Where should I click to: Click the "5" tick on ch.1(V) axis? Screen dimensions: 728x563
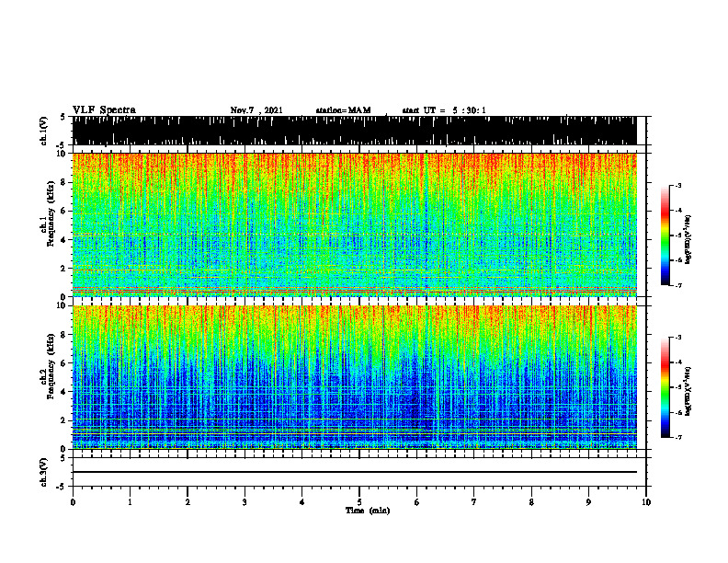click(63, 117)
